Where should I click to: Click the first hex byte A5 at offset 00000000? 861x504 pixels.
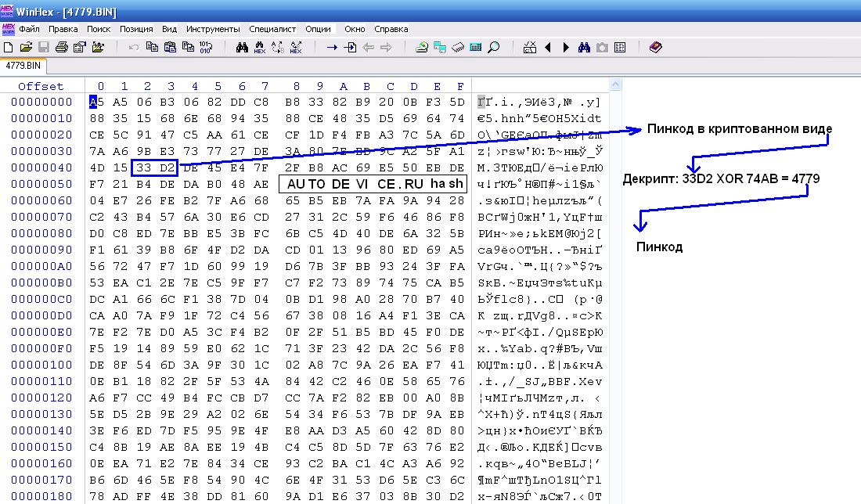click(96, 102)
